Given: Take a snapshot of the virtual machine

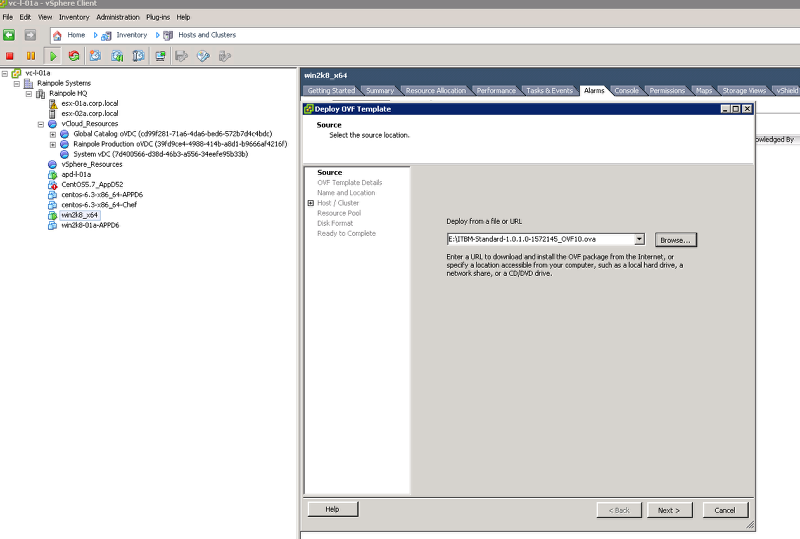Looking at the screenshot, I should point(95,56).
